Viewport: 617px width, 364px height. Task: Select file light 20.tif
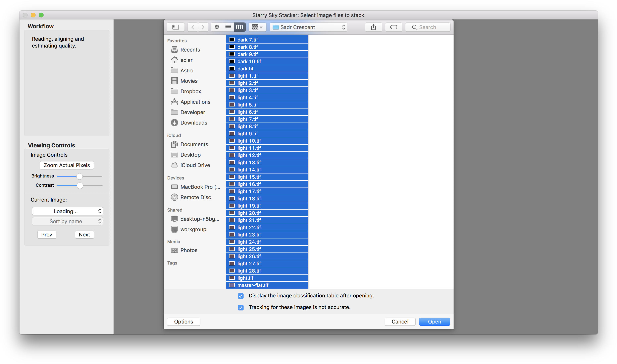click(x=267, y=213)
